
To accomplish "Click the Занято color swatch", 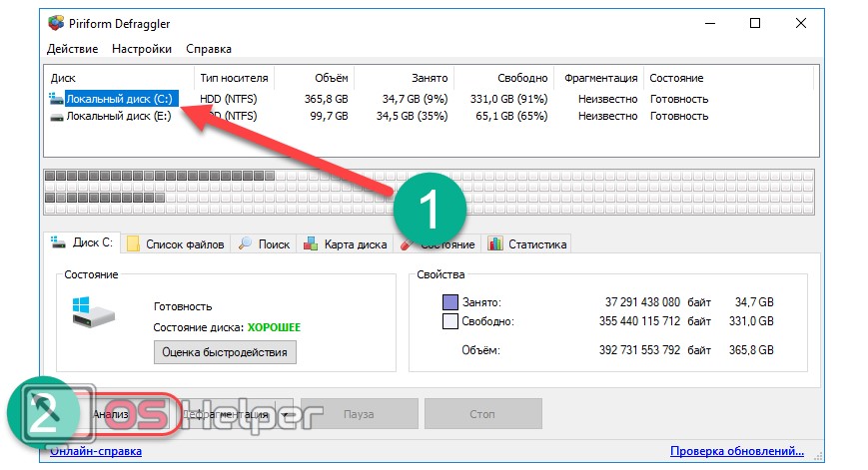I will pyautogui.click(x=450, y=302).
